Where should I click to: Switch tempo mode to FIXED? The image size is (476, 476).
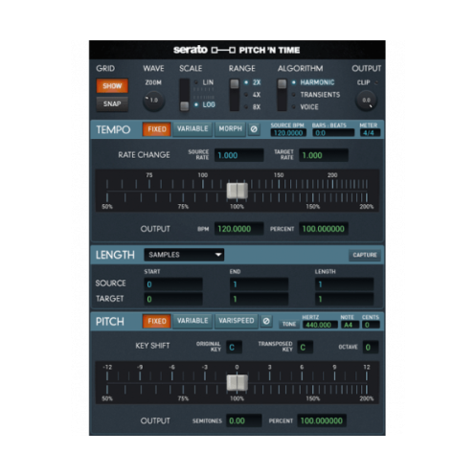point(157,129)
